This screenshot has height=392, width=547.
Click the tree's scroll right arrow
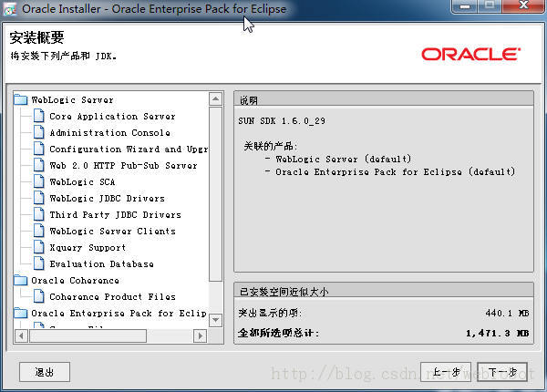(x=200, y=335)
